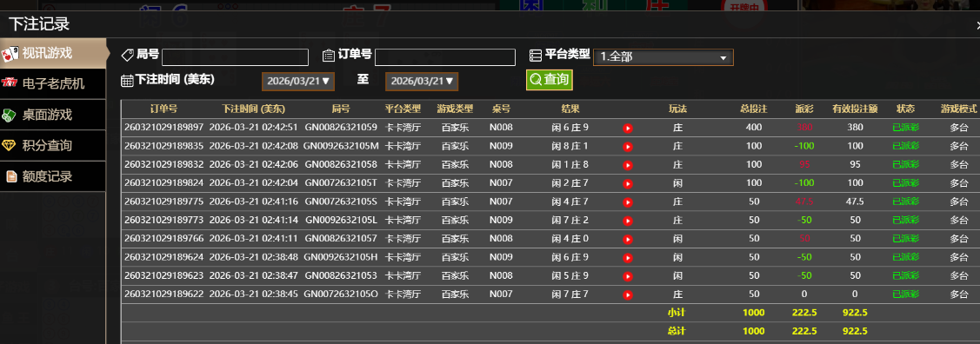Open 电子老虎机 sidebar tab
This screenshot has height=344, width=980.
click(52, 83)
